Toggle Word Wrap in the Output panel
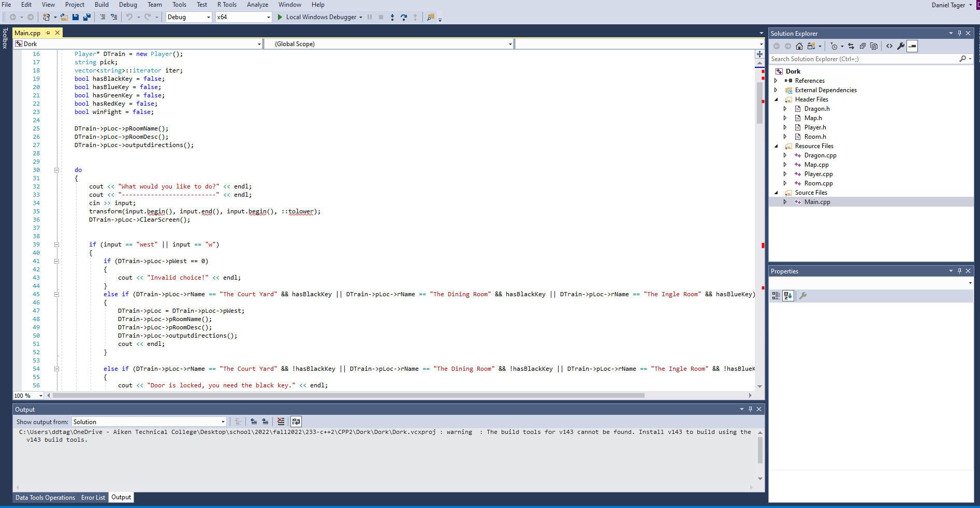 pyautogui.click(x=296, y=422)
